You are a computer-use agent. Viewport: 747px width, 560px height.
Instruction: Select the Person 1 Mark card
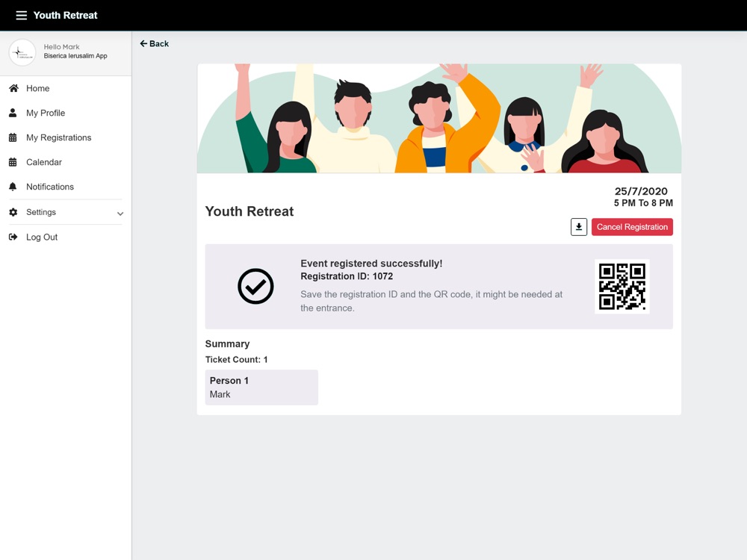pyautogui.click(x=261, y=388)
